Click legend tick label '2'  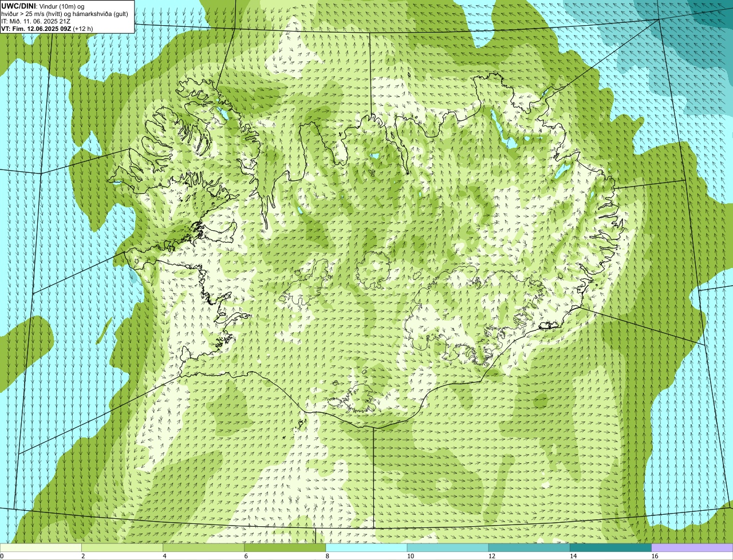click(x=83, y=556)
